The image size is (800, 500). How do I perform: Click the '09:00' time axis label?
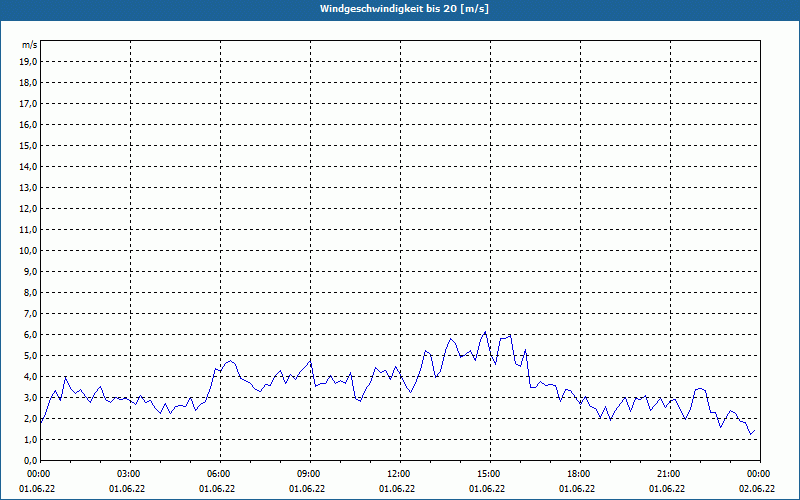309,474
